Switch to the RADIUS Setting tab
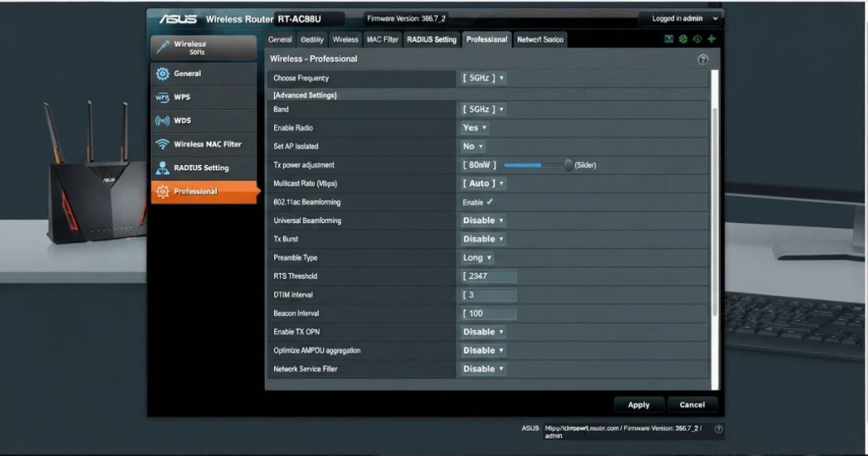868x456 pixels. click(x=432, y=41)
